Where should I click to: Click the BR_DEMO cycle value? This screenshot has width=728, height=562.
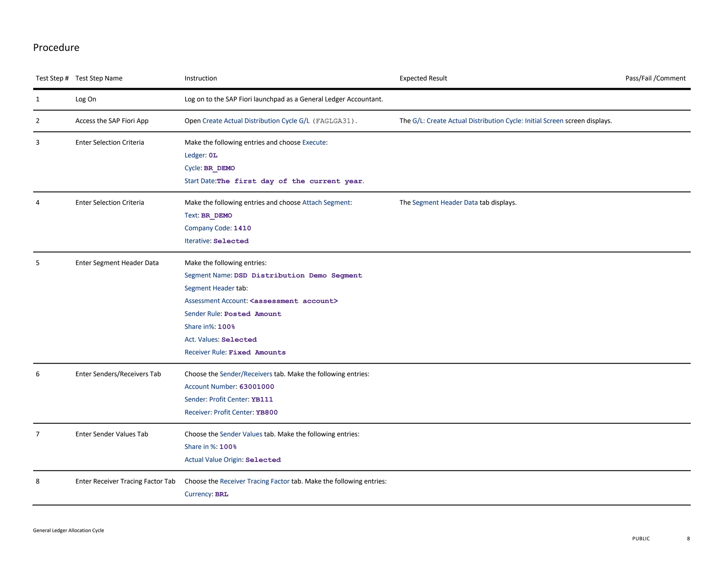pos(219,168)
